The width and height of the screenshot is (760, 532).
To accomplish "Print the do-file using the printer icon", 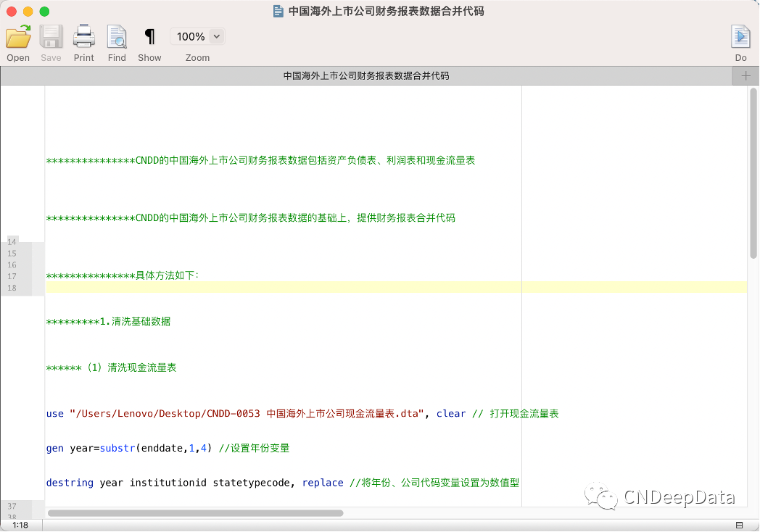I will 84,37.
